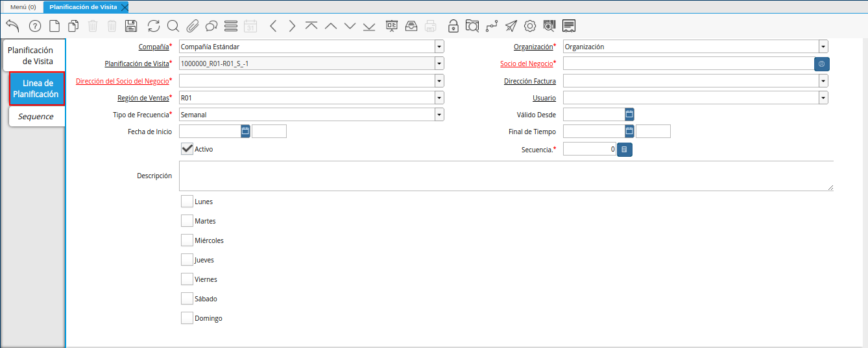The height and width of the screenshot is (348, 868).
Task: Open record search magnifier icon
Action: click(x=173, y=26)
